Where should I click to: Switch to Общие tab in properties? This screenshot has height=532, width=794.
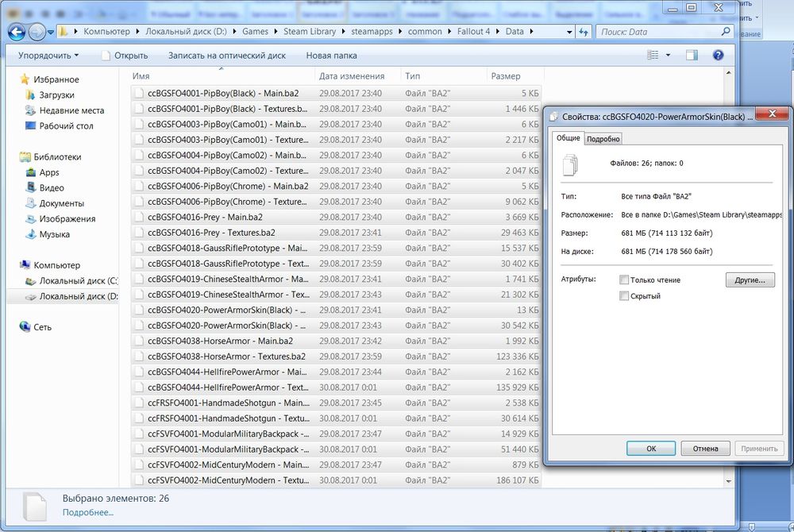[569, 137]
